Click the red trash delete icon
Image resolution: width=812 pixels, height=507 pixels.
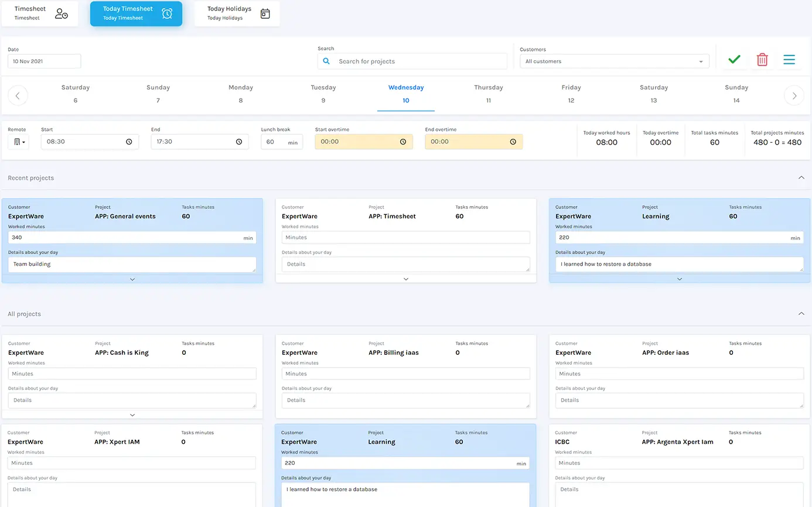762,60
